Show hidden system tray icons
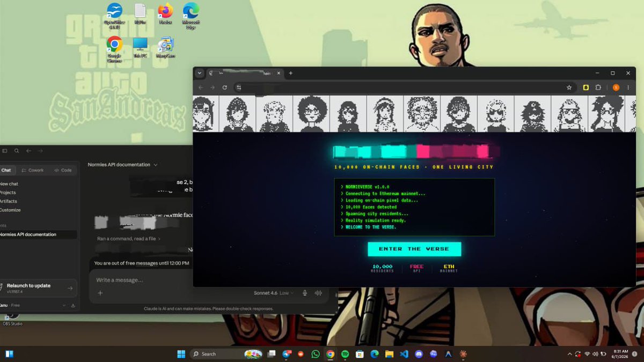Viewport: 644px width, 362px height. [569, 354]
